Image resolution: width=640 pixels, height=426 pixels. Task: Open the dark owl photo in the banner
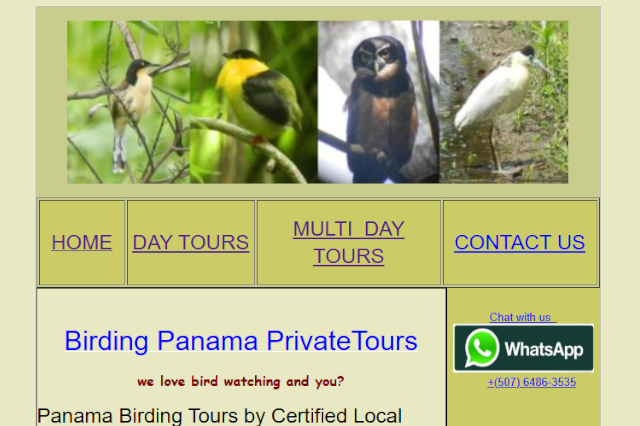coord(378,102)
